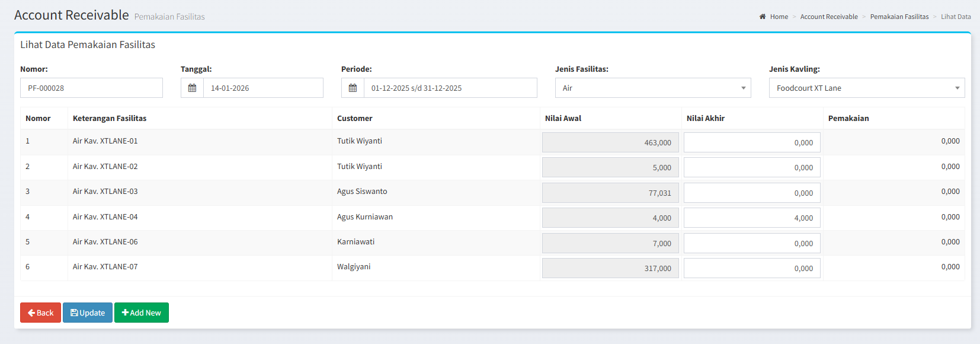Image resolution: width=980 pixels, height=344 pixels.
Task: Click the green Add New button
Action: 142,313
